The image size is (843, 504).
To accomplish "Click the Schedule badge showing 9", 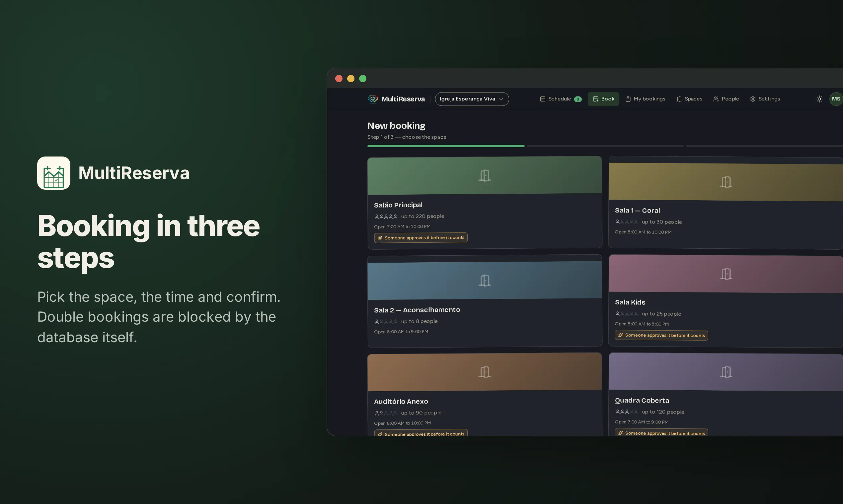I will [x=577, y=99].
